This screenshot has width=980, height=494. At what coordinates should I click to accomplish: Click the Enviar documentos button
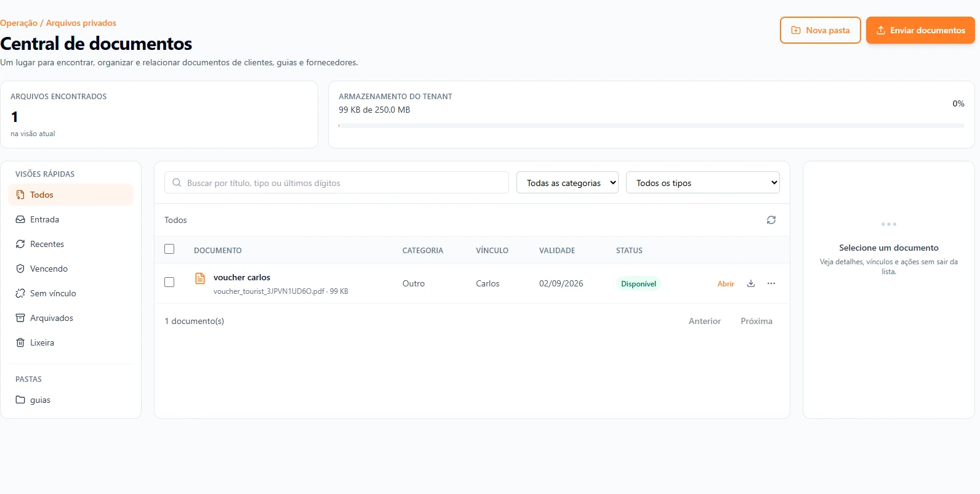920,30
